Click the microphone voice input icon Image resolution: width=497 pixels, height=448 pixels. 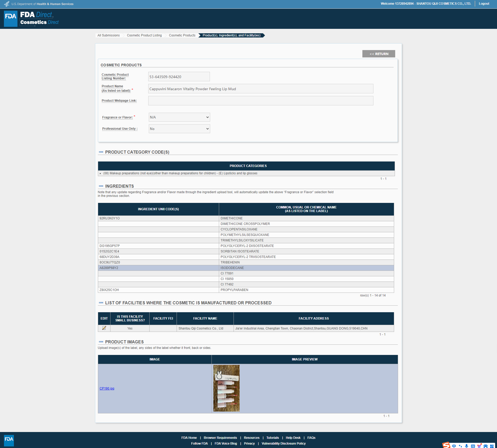467,446
